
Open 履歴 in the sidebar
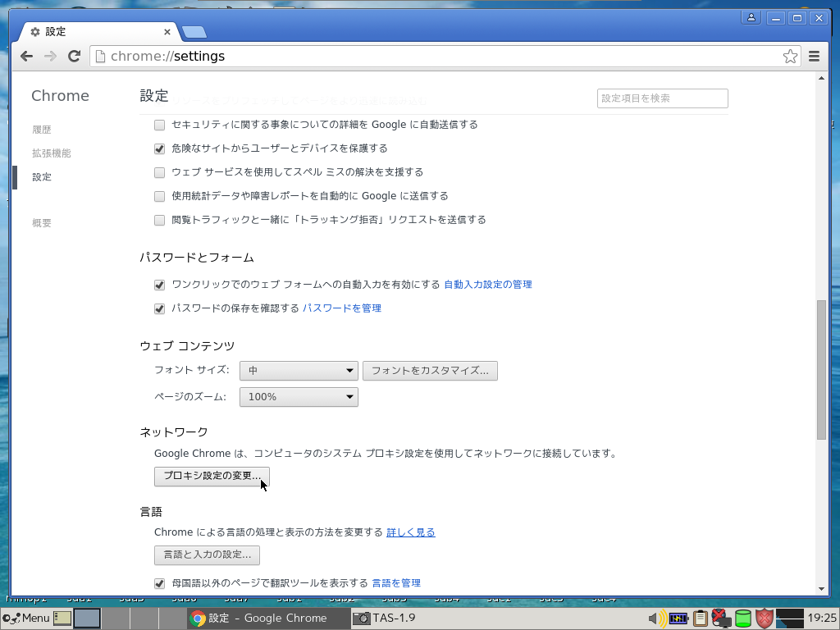tap(42, 130)
